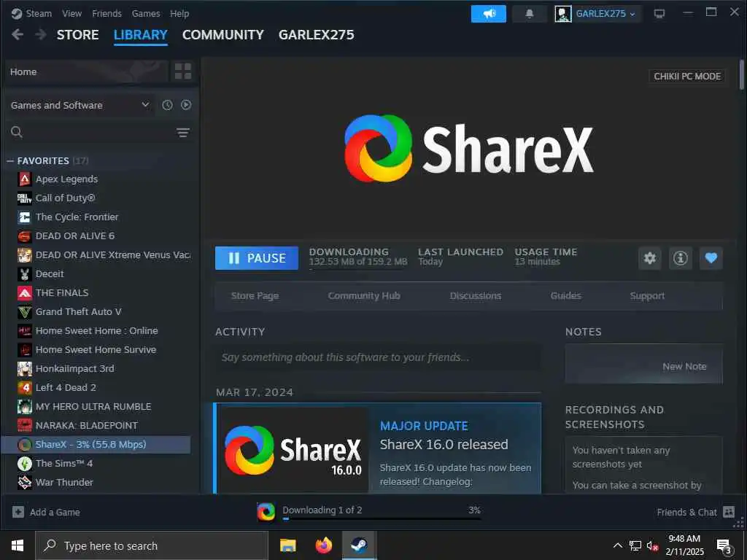Image resolution: width=747 pixels, height=560 pixels.
Task: Click the activity status text field
Action: tap(378, 357)
